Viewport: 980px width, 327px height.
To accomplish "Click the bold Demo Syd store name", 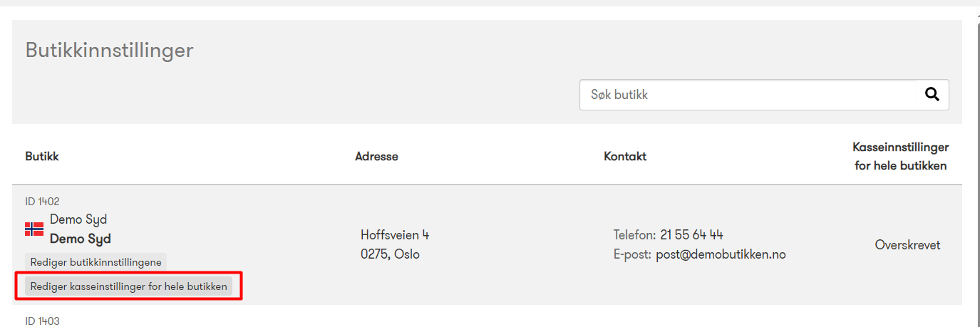I will pyautogui.click(x=81, y=239).
